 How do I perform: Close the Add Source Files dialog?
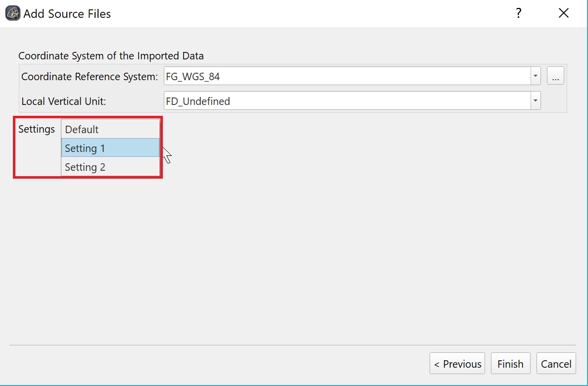[x=563, y=13]
